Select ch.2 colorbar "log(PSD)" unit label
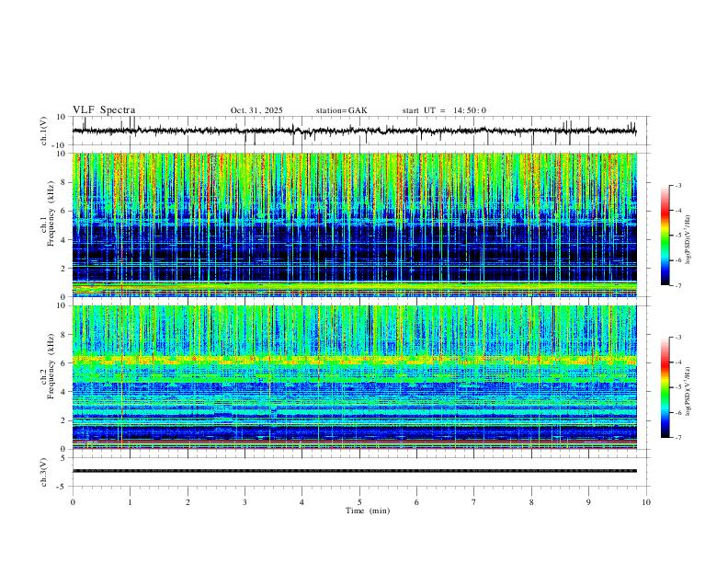 688,392
